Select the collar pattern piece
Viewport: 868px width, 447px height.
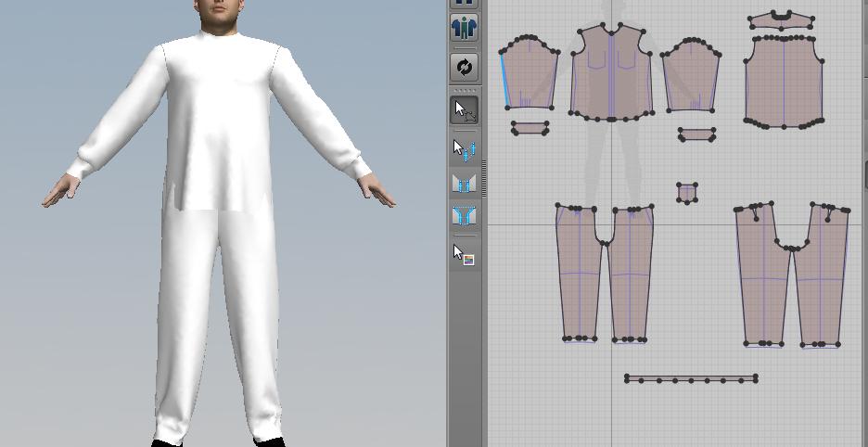(x=781, y=20)
